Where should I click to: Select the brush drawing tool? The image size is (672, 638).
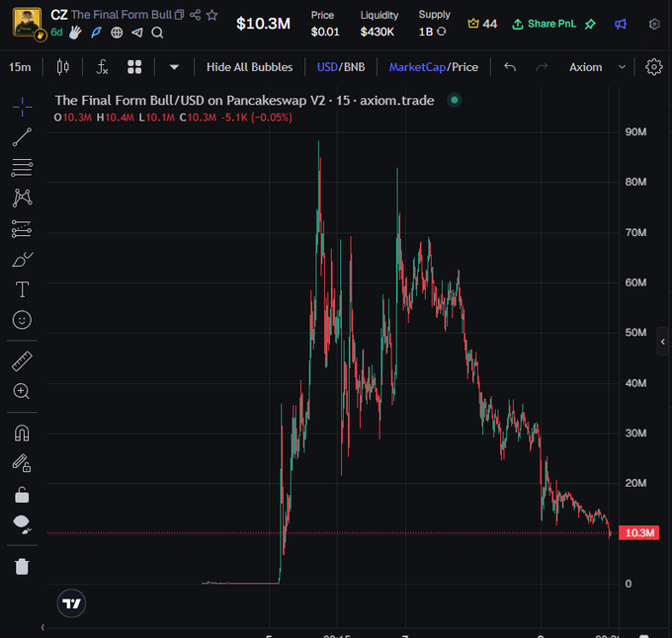(x=22, y=259)
